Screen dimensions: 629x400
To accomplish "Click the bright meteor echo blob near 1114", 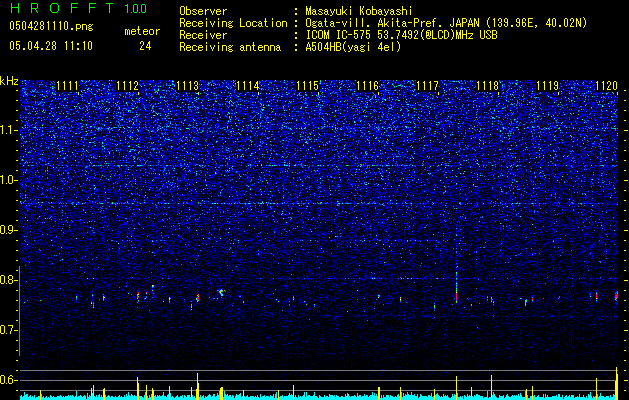I will click(x=221, y=292).
